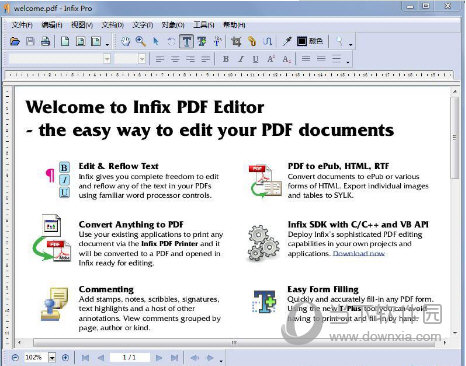Open the 帮助(H) menu
466x366 pixels.
(234, 25)
